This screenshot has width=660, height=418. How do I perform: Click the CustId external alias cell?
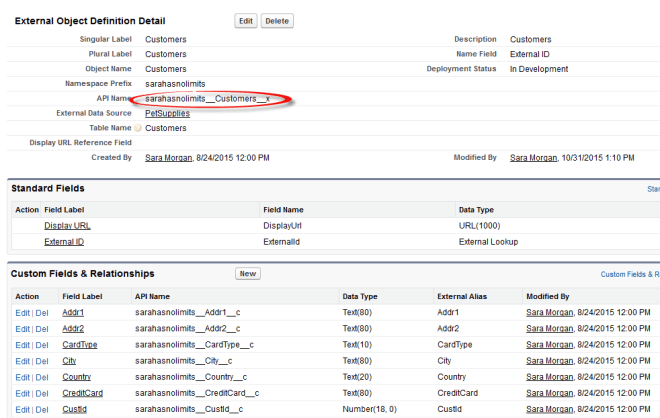click(x=450, y=409)
